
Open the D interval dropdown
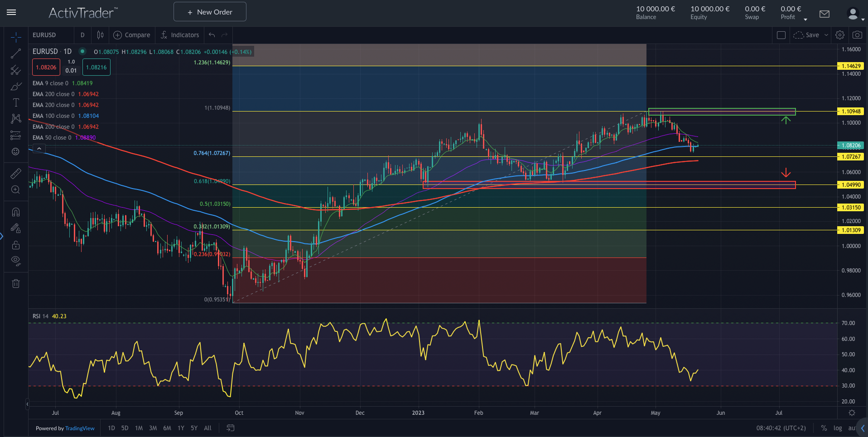(82, 34)
